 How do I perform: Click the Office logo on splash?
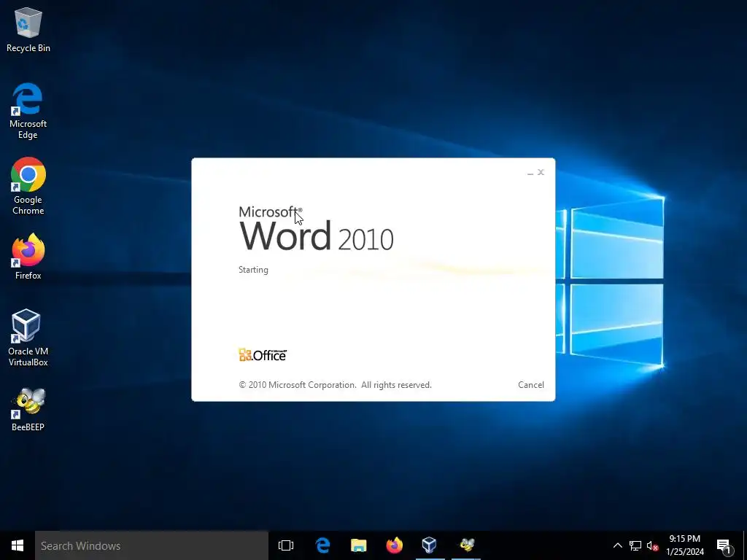pyautogui.click(x=263, y=355)
